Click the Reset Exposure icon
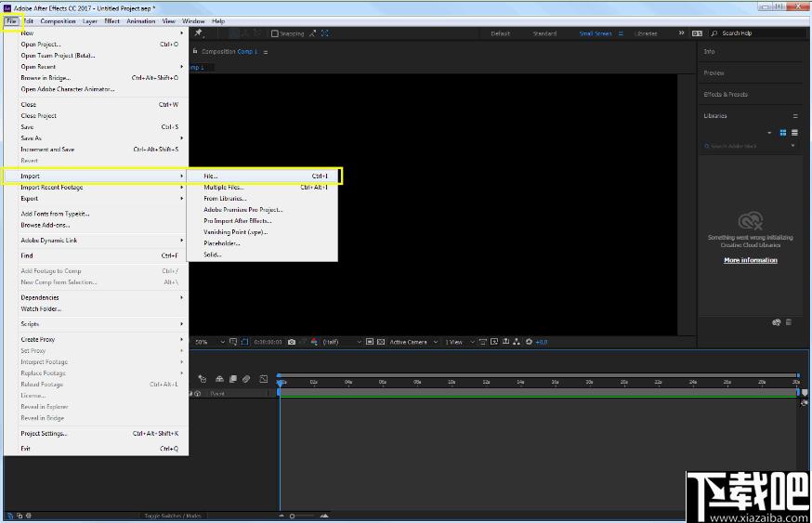Viewport: 812px width, 523px height. [529, 342]
